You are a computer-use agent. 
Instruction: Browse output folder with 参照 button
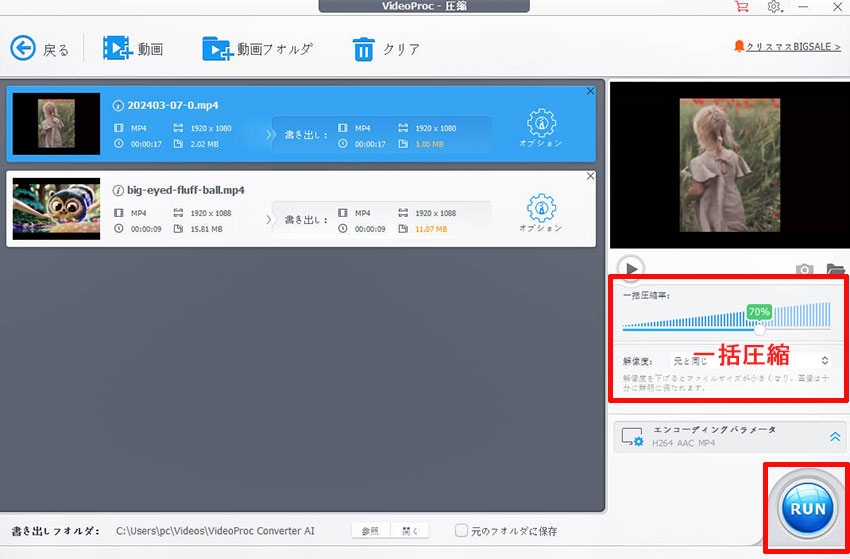pyautogui.click(x=371, y=531)
